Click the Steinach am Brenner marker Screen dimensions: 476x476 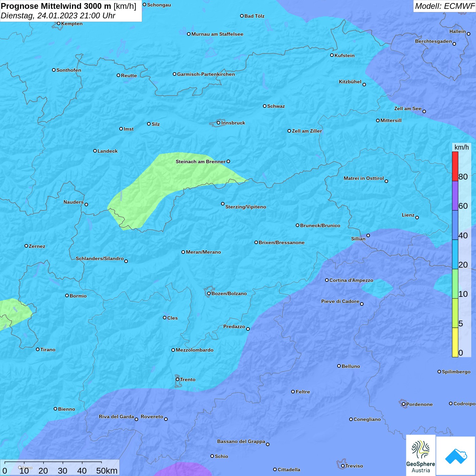228,161
